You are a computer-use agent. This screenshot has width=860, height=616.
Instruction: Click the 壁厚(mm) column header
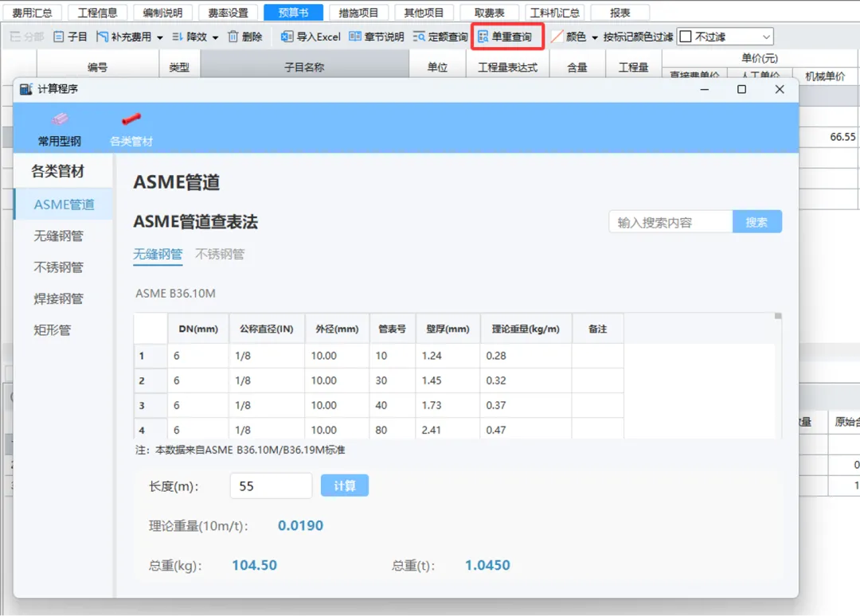coord(448,329)
